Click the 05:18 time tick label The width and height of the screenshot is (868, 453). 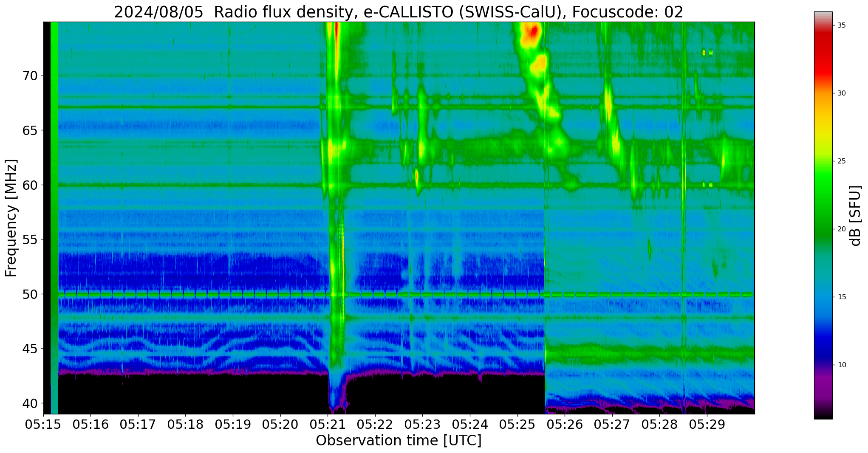185,425
